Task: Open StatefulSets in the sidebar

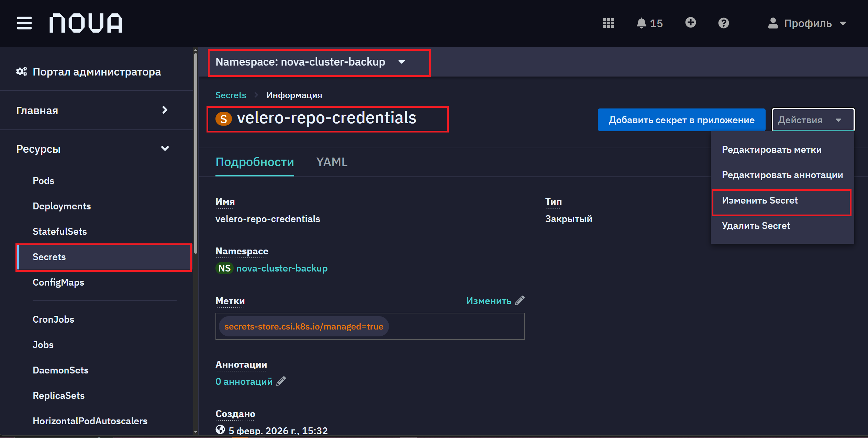Action: pyautogui.click(x=59, y=231)
